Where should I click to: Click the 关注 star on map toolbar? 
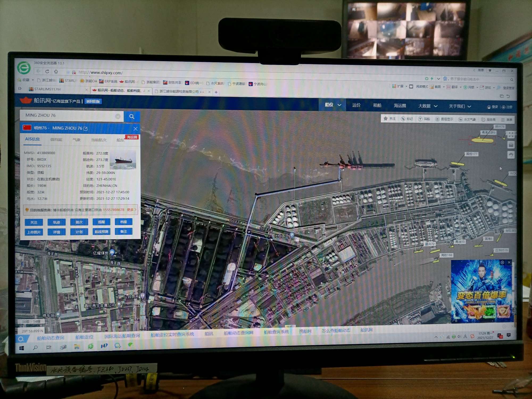coord(389,119)
